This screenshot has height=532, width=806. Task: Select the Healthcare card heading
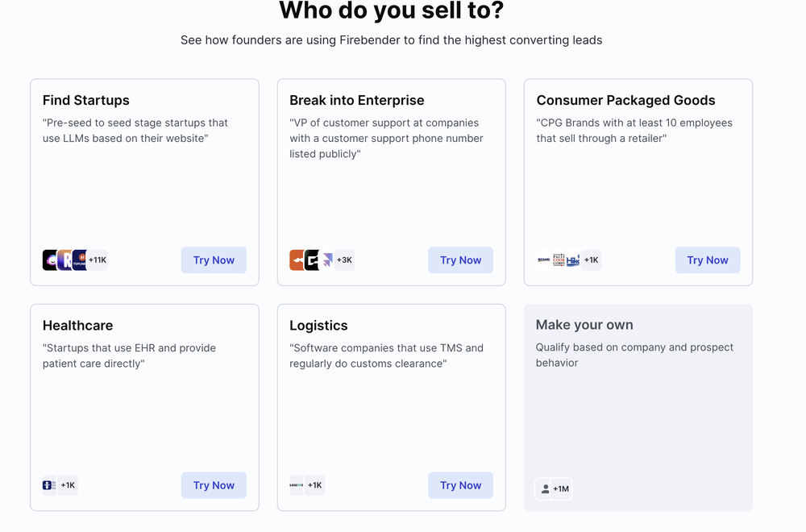[78, 326]
